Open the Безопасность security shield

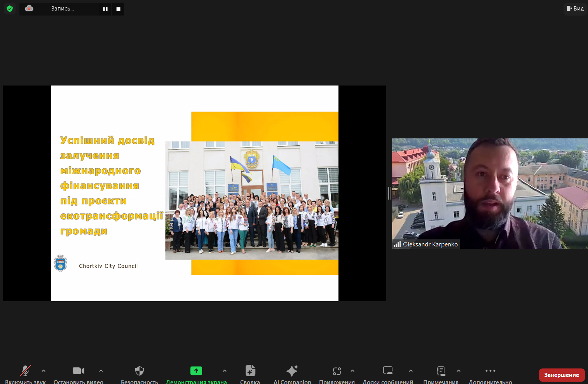140,371
